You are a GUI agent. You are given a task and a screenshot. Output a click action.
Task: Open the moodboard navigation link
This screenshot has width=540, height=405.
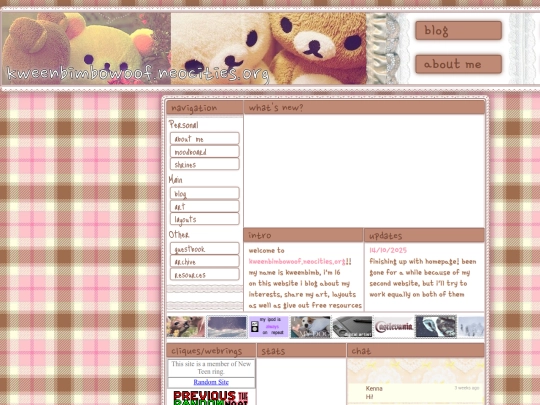[x=205, y=152]
